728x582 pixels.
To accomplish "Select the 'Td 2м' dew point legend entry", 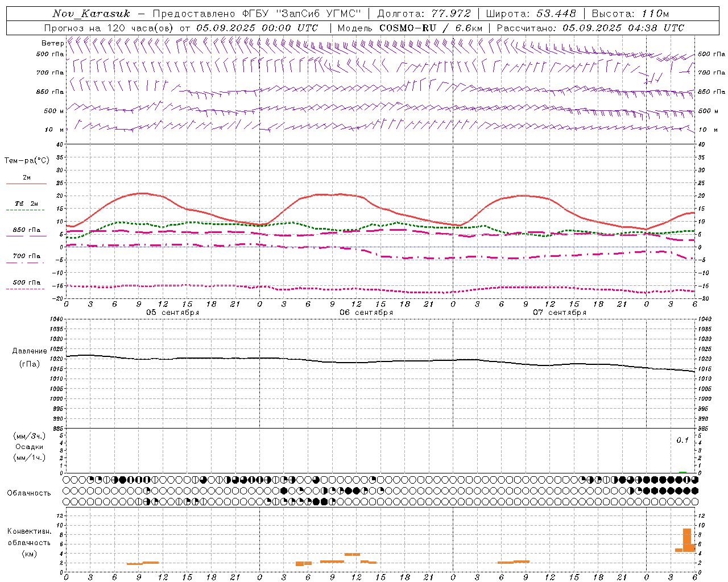I will point(27,203).
